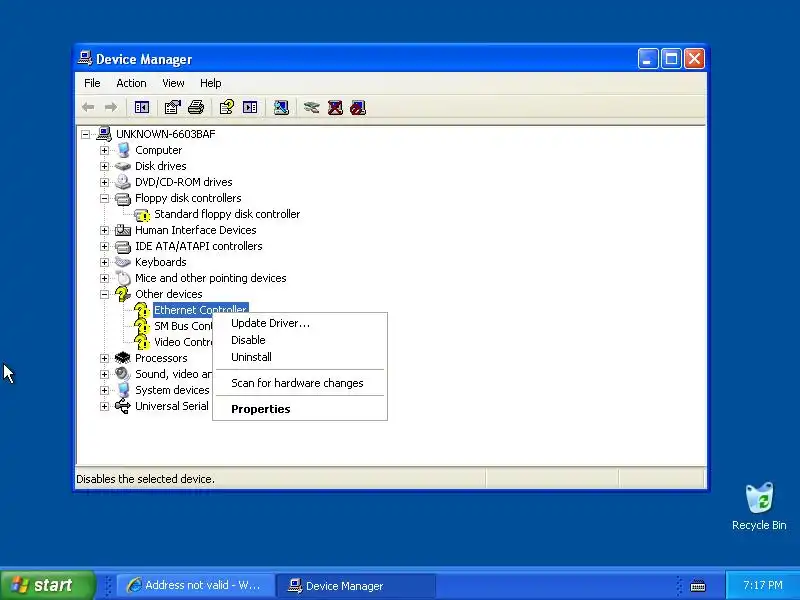Click the Keyboards icon
Viewport: 800px width, 600px height.
point(123,262)
